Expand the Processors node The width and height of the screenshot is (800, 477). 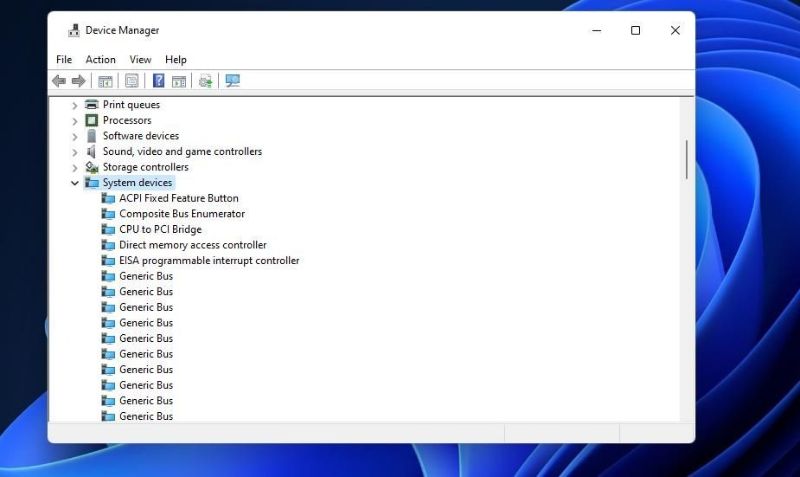75,121
